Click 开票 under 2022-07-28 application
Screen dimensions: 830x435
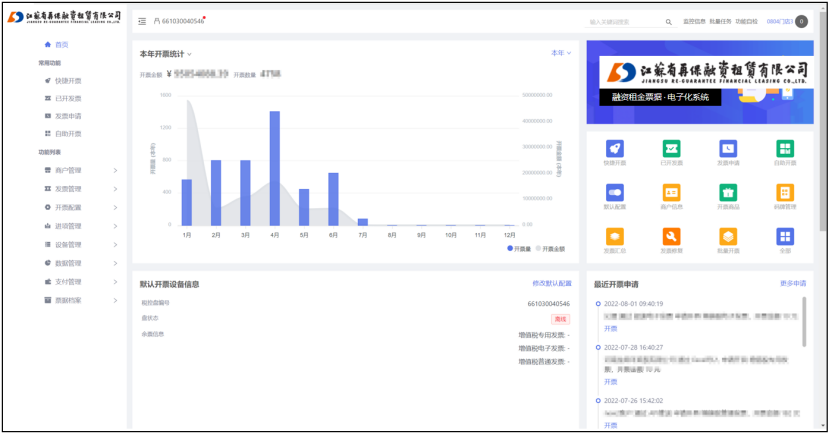click(x=611, y=382)
